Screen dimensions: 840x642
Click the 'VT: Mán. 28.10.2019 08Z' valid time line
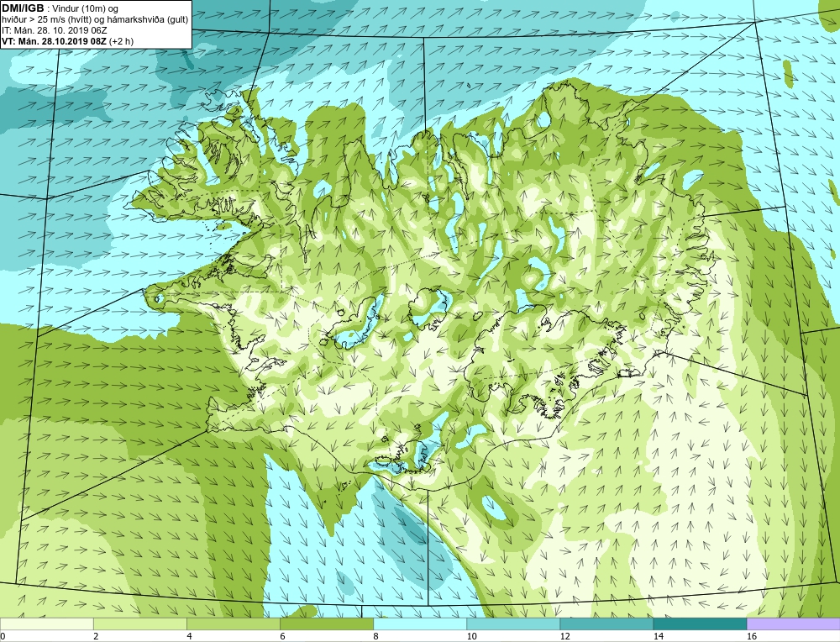coord(67,41)
